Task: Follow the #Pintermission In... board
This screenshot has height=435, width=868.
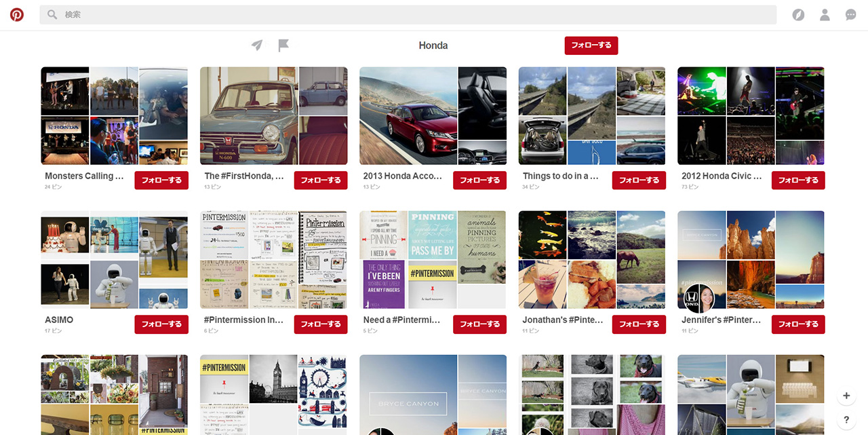Action: pos(321,324)
